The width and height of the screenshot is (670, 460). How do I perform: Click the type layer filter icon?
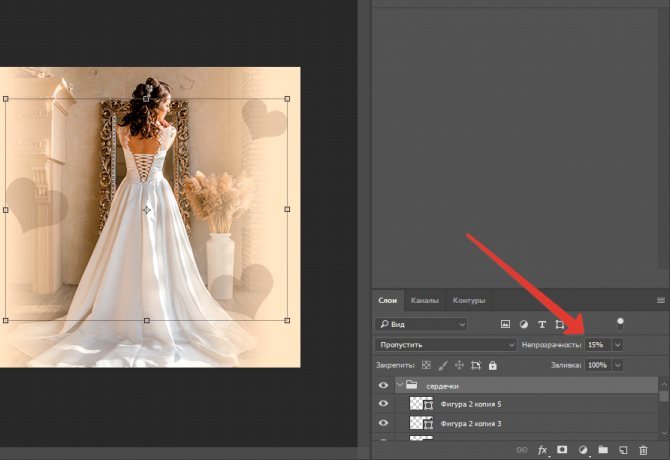542,324
